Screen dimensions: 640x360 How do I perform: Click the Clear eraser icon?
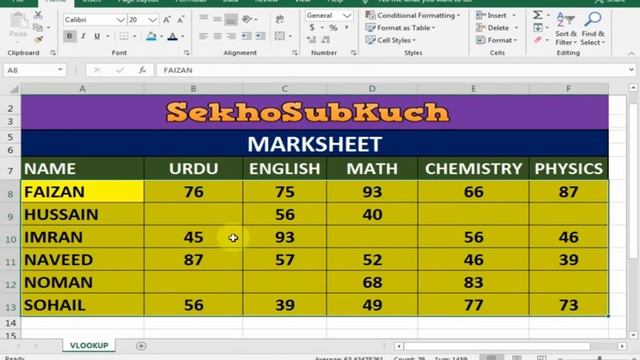[x=538, y=40]
